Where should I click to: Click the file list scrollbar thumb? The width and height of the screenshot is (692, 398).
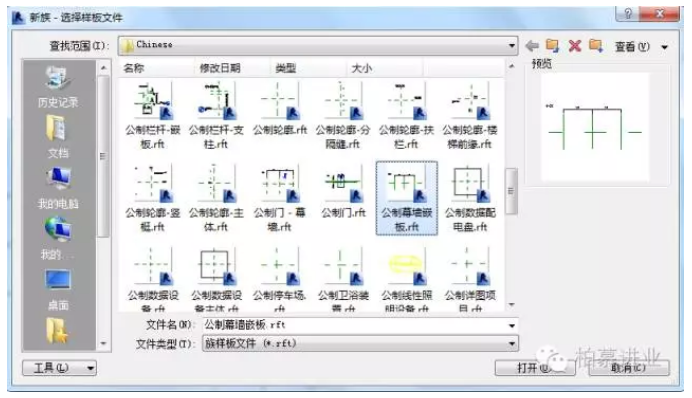point(511,191)
